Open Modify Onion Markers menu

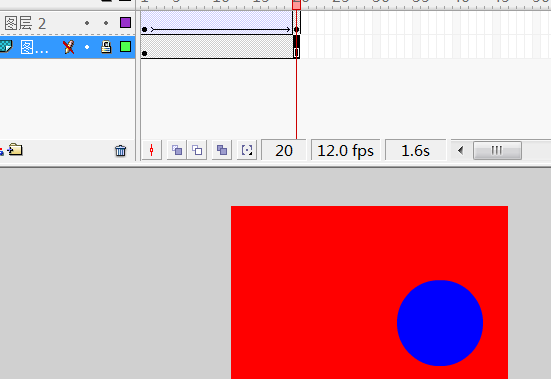click(247, 150)
